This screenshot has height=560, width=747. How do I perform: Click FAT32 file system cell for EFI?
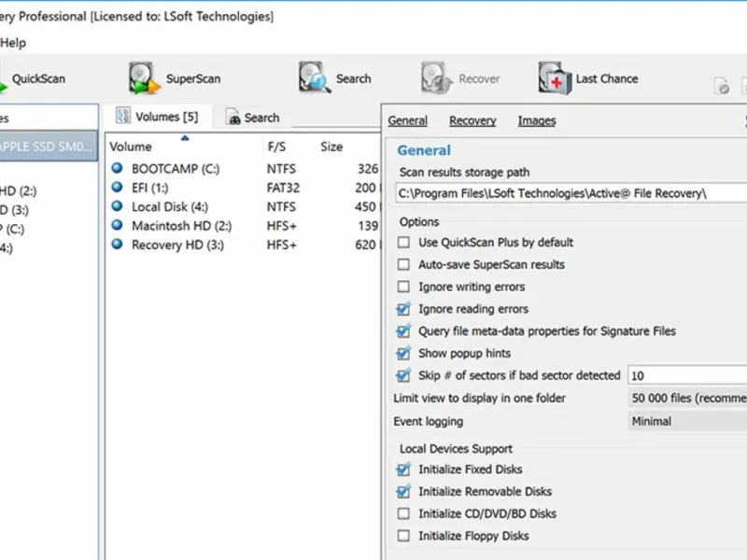[283, 188]
